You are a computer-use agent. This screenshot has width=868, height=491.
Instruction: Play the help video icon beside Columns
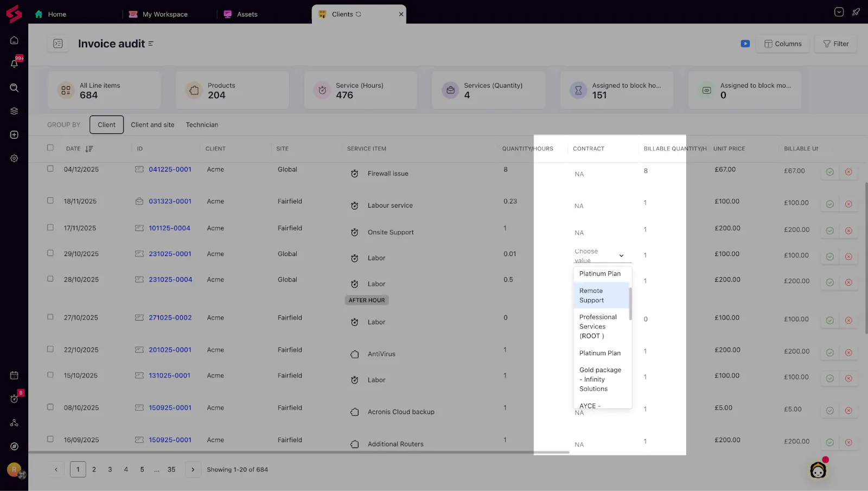(x=745, y=43)
